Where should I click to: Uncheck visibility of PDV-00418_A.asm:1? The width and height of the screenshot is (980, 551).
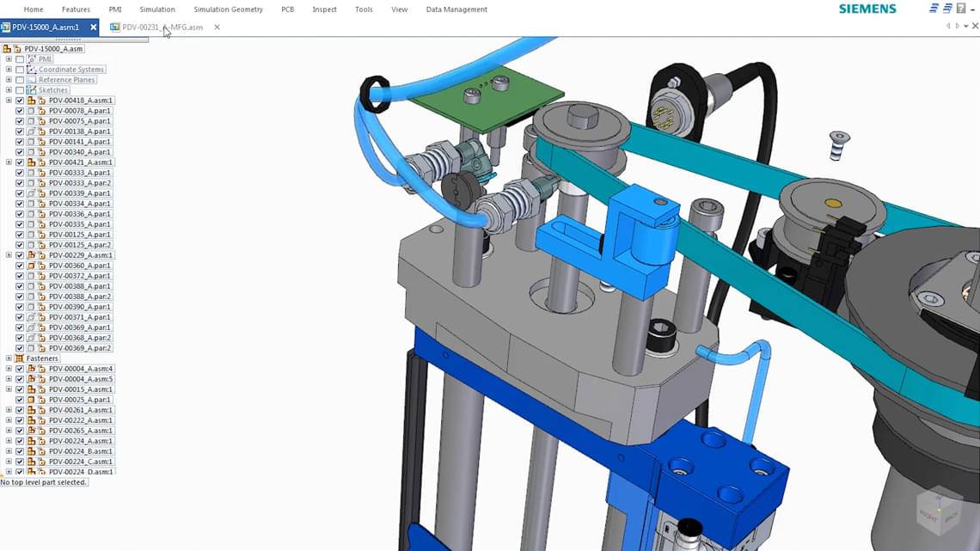coord(19,100)
